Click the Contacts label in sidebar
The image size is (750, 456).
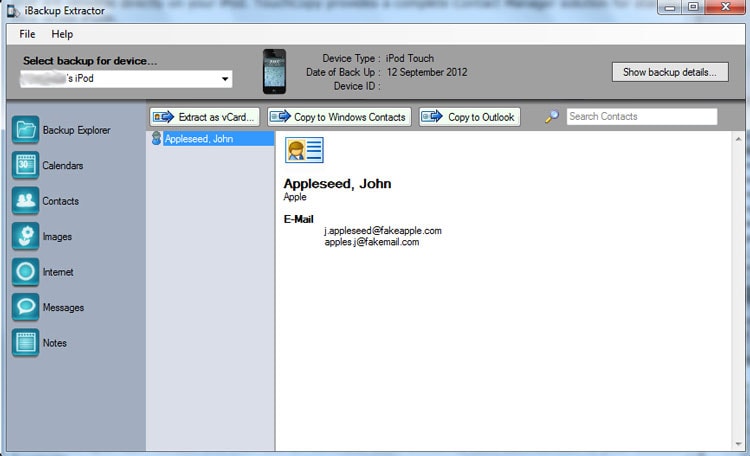(x=60, y=201)
